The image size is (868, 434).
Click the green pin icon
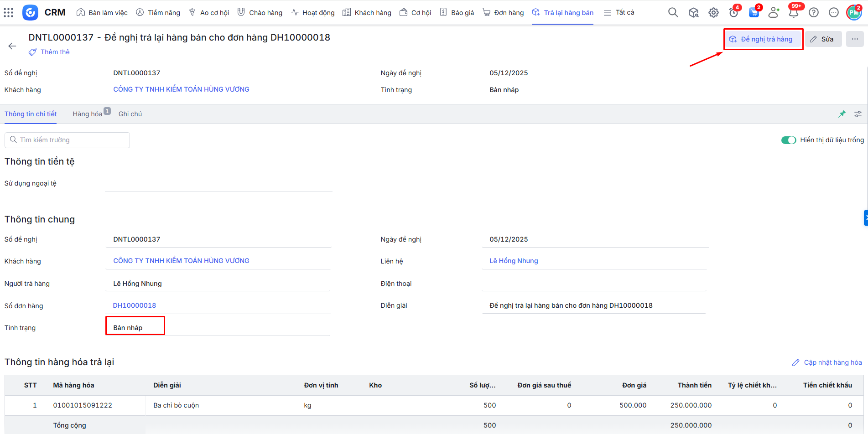[842, 114]
